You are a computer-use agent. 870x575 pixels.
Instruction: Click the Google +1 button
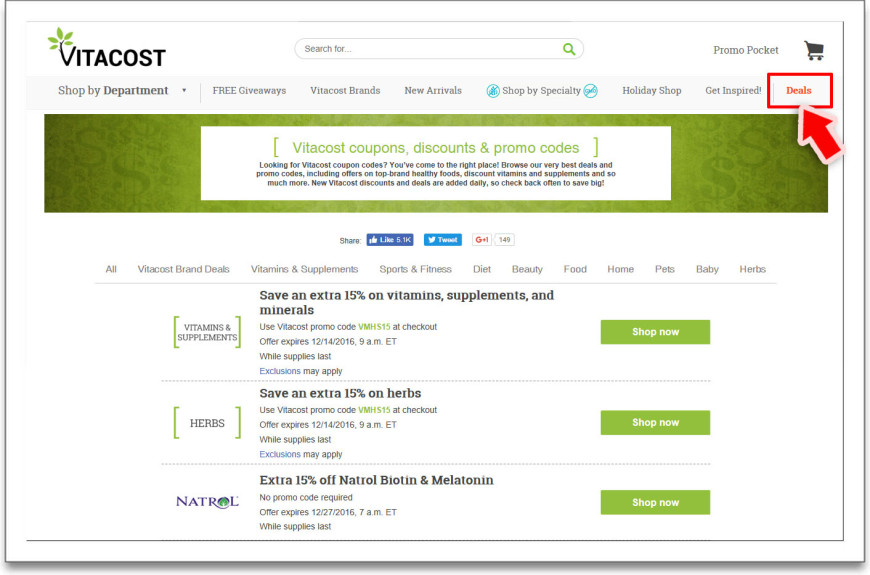pyautogui.click(x=482, y=240)
